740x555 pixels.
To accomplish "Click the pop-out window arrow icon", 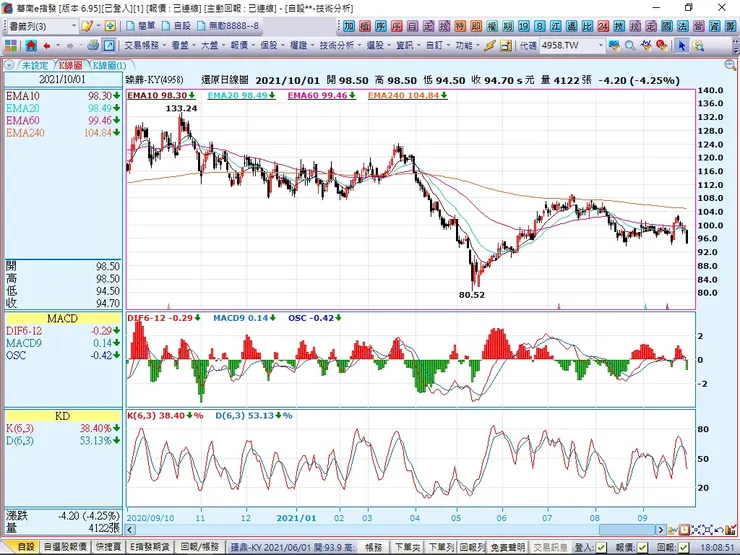I will (x=109, y=45).
